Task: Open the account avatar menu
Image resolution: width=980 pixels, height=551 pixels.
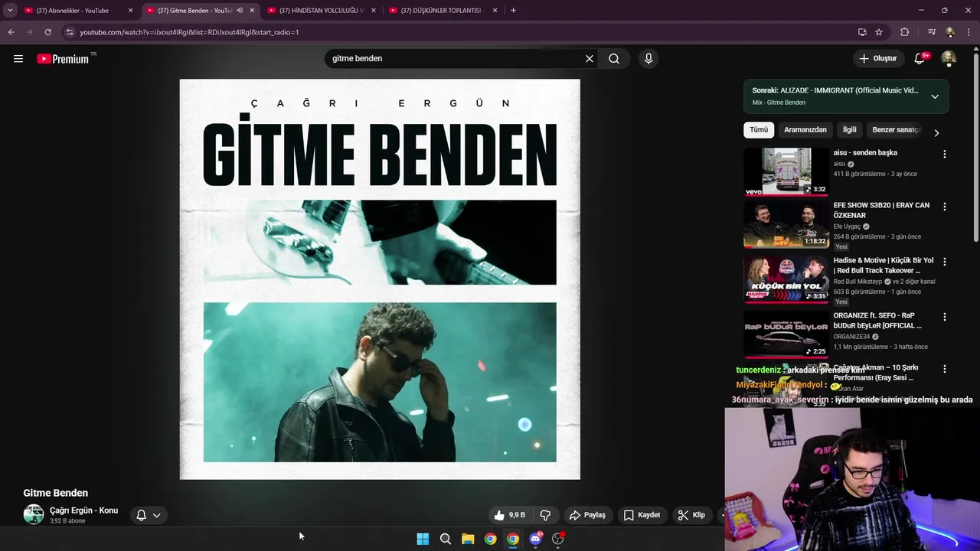Action: (x=949, y=58)
